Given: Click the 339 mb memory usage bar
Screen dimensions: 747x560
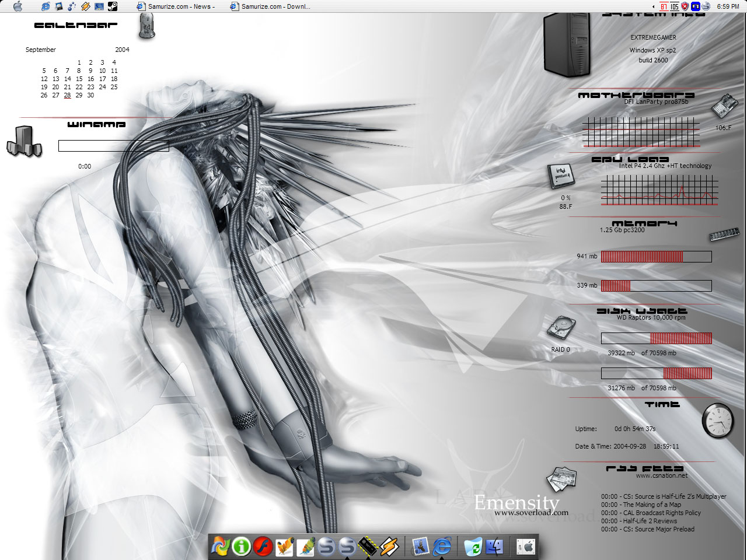Looking at the screenshot, I should tap(657, 285).
